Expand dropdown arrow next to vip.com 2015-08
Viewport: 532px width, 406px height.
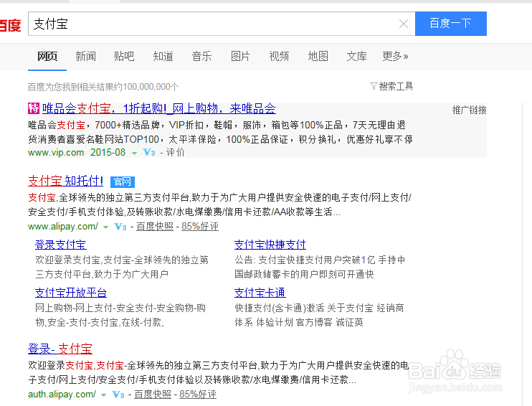coord(134,154)
